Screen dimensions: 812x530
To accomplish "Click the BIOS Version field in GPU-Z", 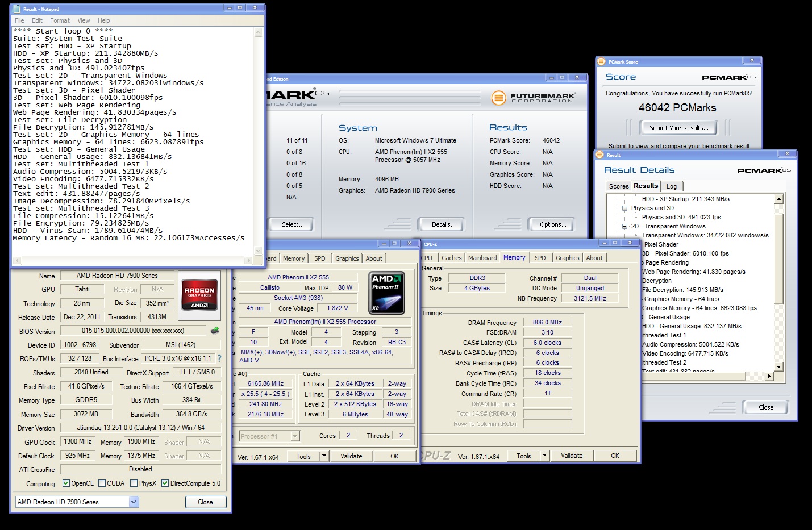I will click(x=134, y=331).
